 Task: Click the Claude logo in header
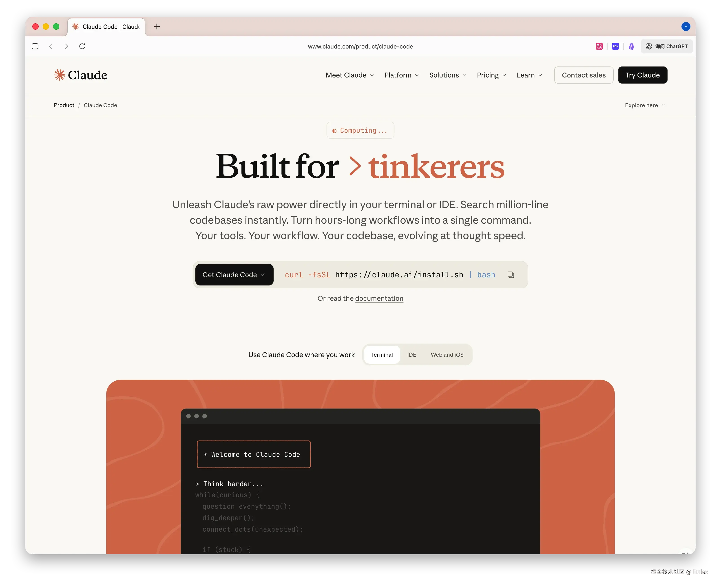(81, 75)
